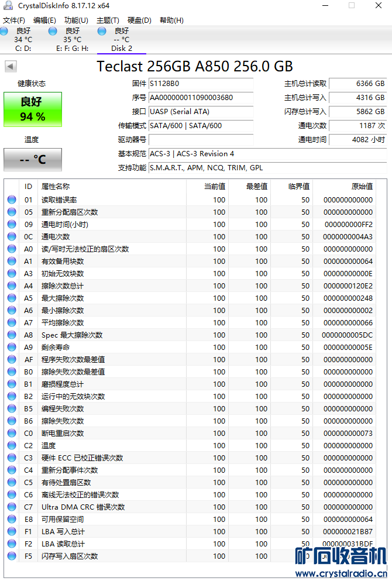Click host total writes value 4316 GB
Viewport: 392px width, 581px height.
(358, 98)
